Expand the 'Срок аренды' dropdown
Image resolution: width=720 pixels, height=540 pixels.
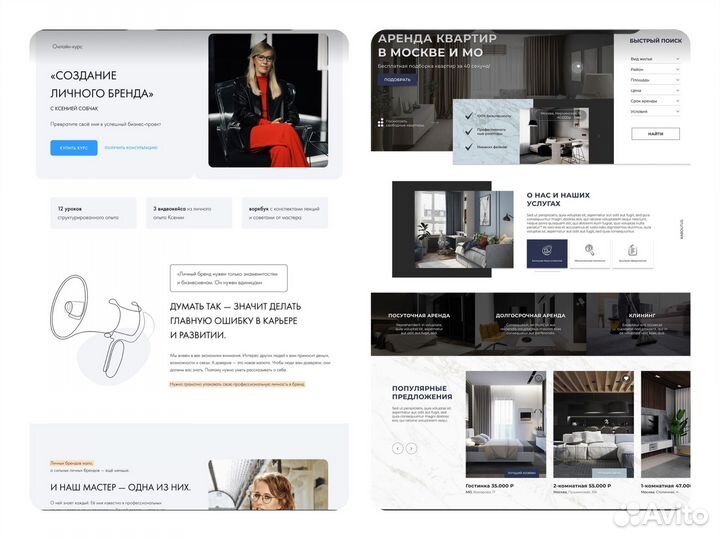655,102
